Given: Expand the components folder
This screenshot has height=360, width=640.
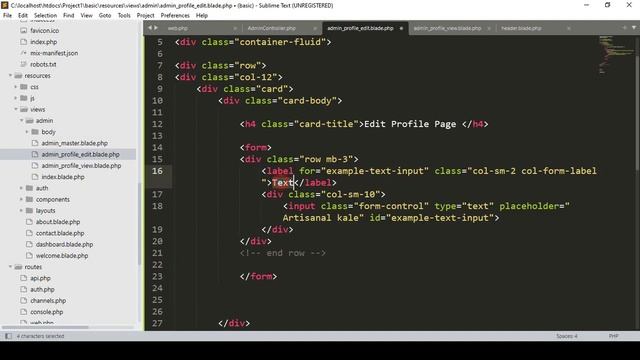Looking at the screenshot, I should pyautogui.click(x=22, y=199).
